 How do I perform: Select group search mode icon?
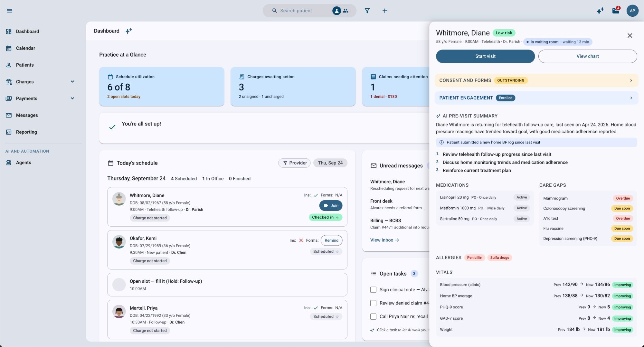coord(346,11)
